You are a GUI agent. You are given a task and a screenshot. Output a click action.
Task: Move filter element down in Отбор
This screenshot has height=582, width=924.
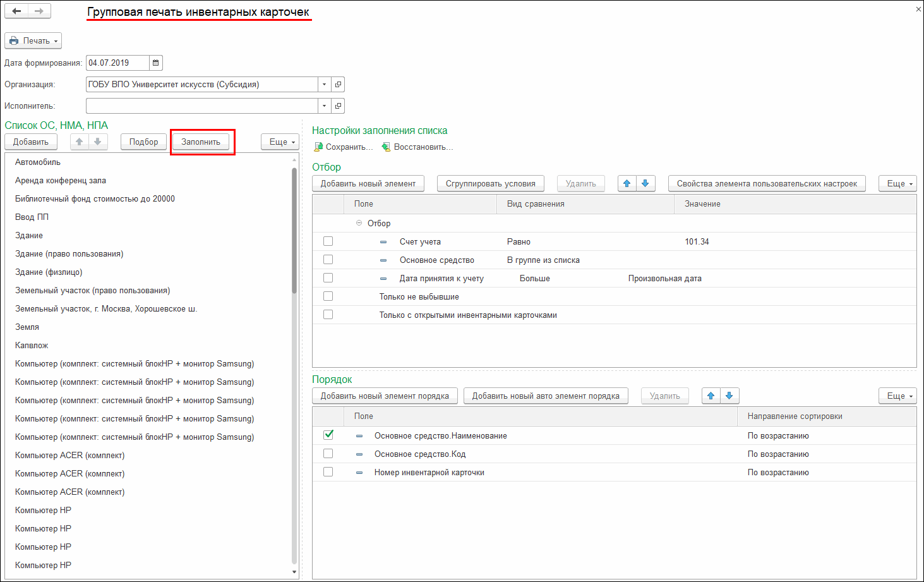click(645, 183)
